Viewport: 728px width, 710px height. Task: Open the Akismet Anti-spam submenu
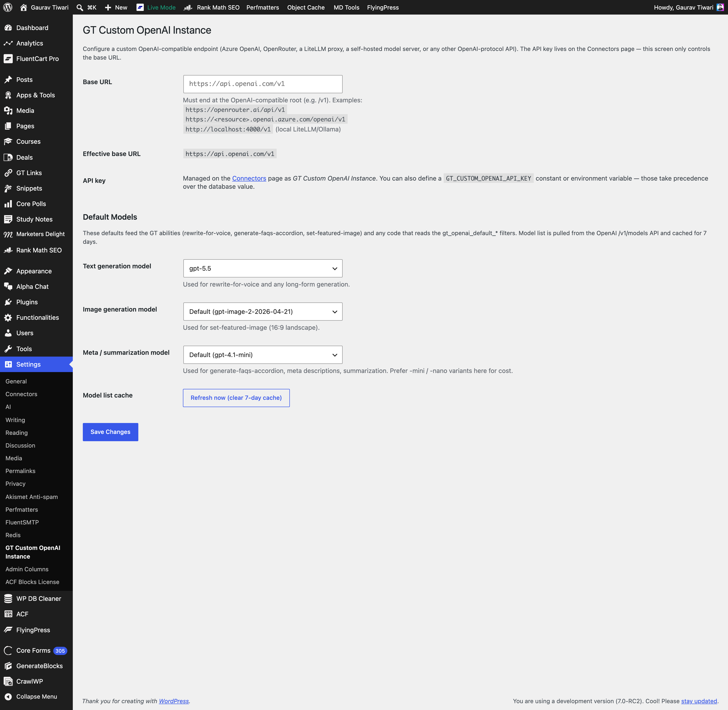coord(32,497)
